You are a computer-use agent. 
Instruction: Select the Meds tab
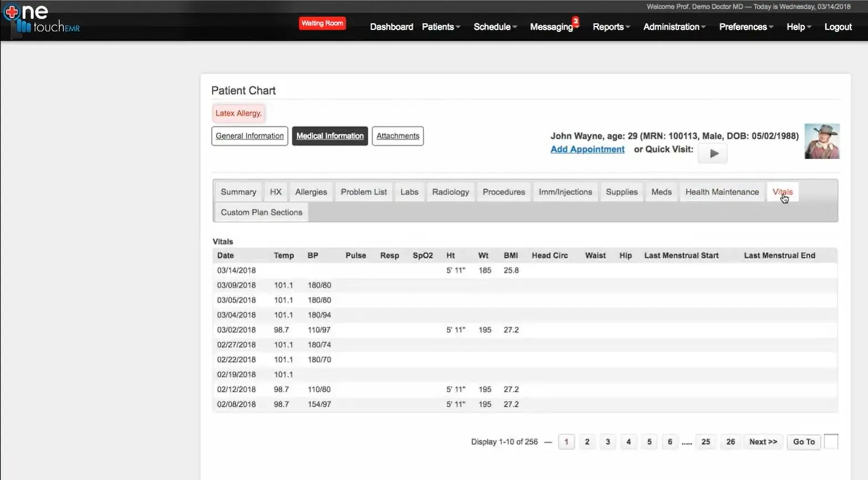point(661,191)
